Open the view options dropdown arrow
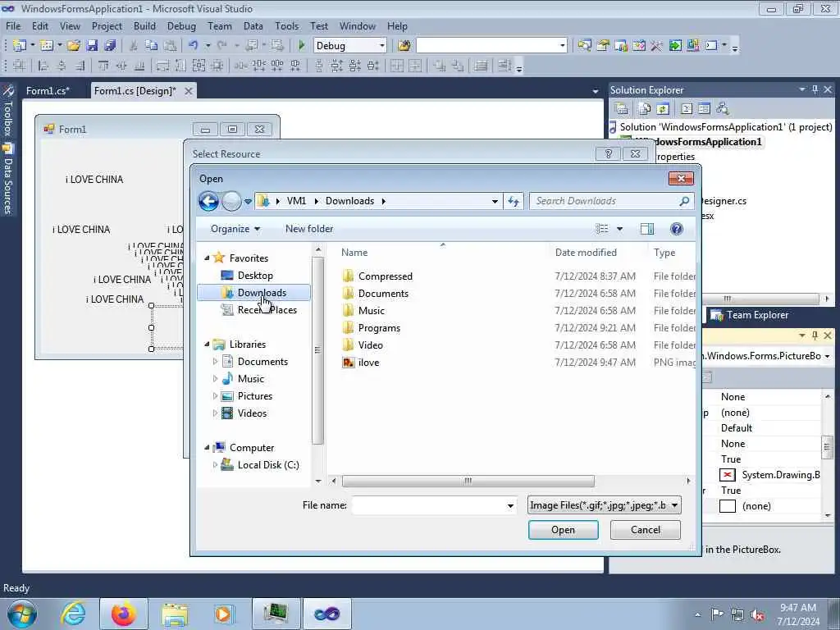 (620, 229)
